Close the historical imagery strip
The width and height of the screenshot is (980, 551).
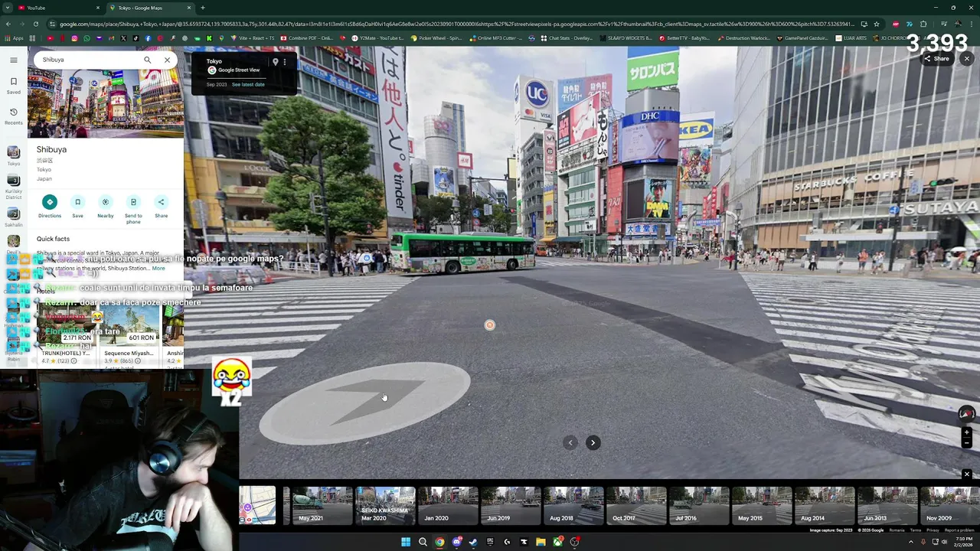(966, 474)
